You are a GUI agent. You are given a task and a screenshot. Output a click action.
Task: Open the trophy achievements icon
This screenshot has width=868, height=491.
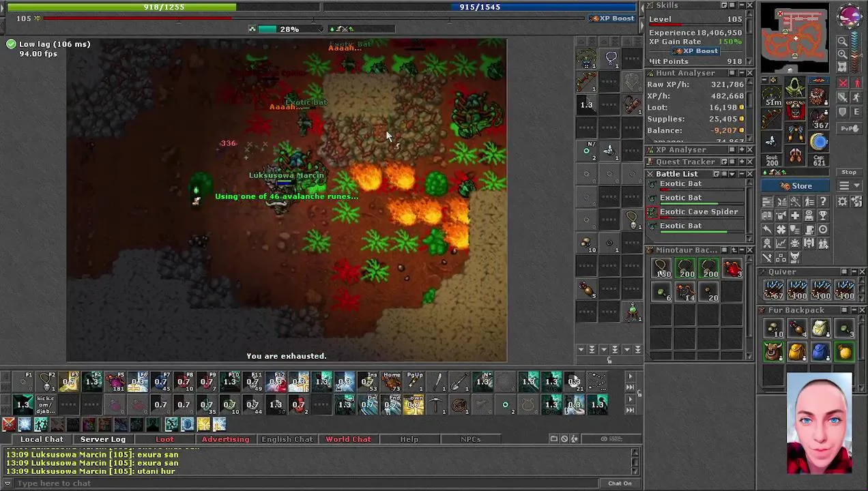click(823, 215)
